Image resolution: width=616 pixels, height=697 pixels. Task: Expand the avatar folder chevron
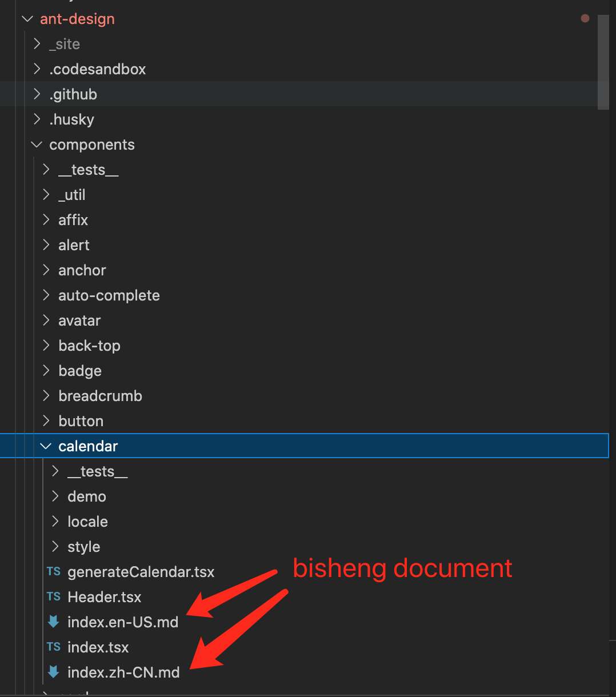pyautogui.click(x=46, y=321)
